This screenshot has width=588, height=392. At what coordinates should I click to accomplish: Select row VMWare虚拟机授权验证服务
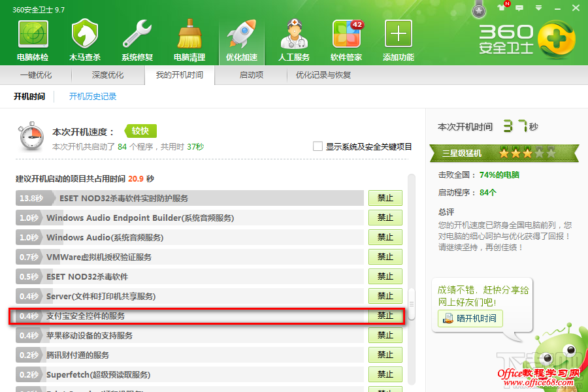click(189, 257)
